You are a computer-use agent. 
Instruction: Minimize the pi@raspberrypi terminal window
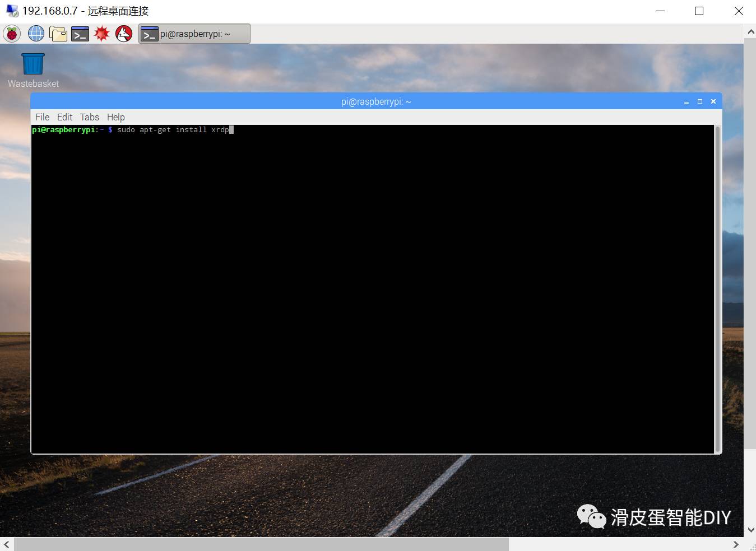[687, 101]
